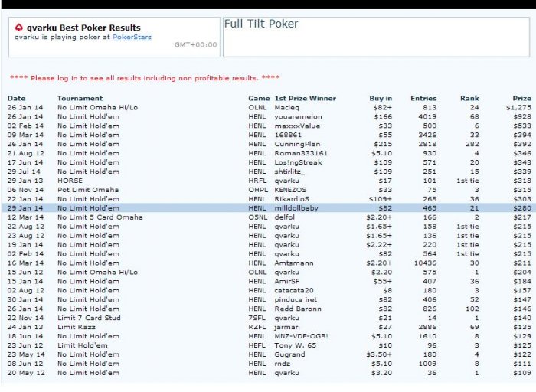536x392 pixels.
Task: Click the 1st Prize Winner column header
Action: [x=306, y=99]
